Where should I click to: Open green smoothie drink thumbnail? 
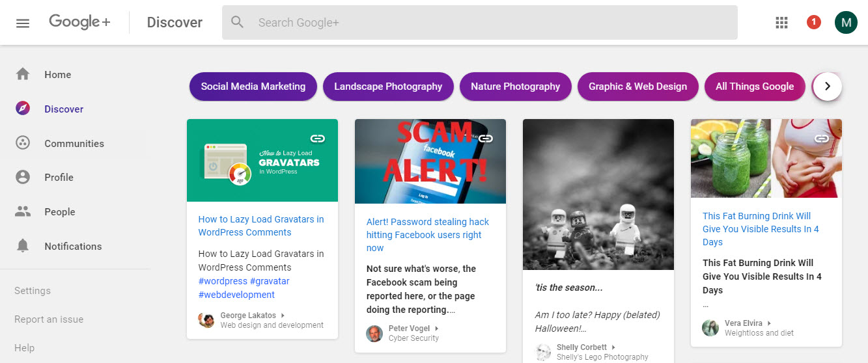[766, 158]
